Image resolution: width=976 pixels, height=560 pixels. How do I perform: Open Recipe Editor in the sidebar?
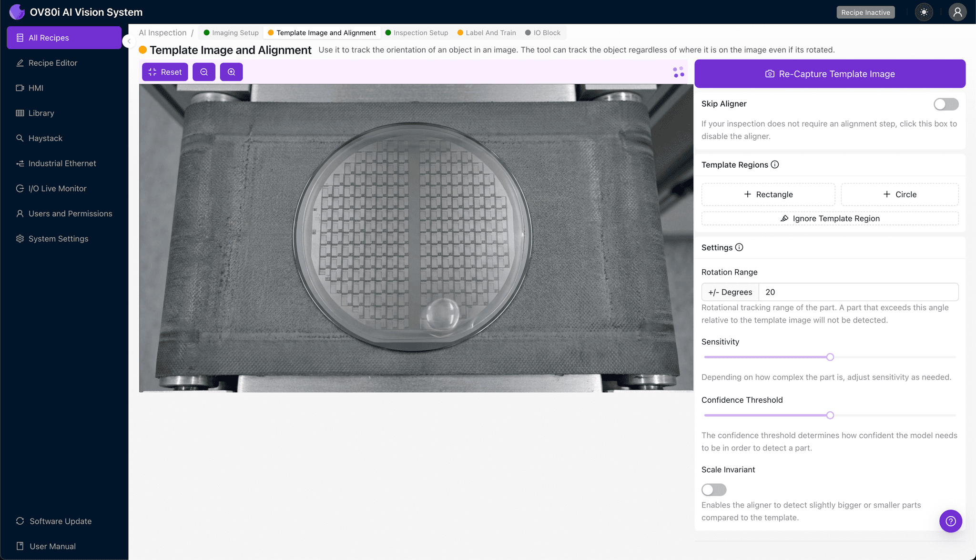64,63
